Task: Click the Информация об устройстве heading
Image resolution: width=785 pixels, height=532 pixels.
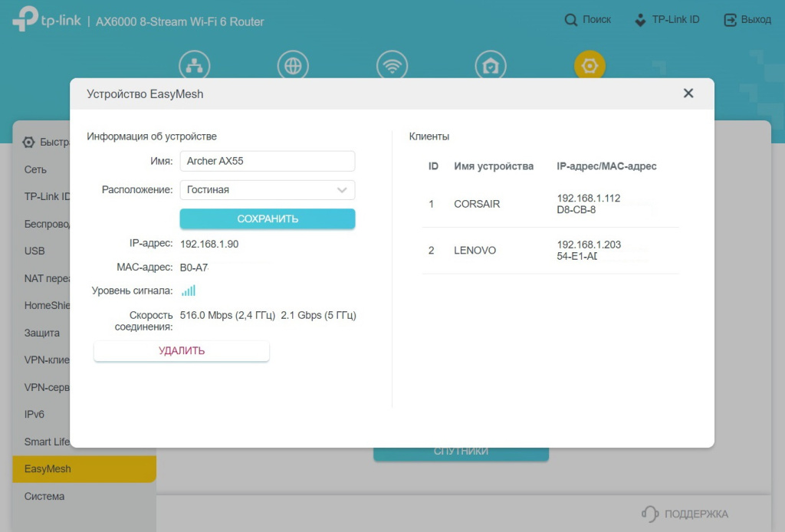Action: click(152, 136)
